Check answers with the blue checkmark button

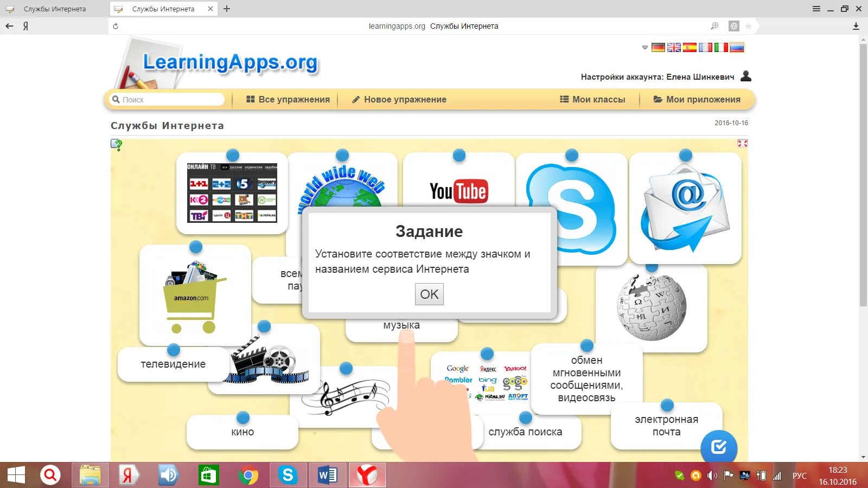pyautogui.click(x=719, y=447)
